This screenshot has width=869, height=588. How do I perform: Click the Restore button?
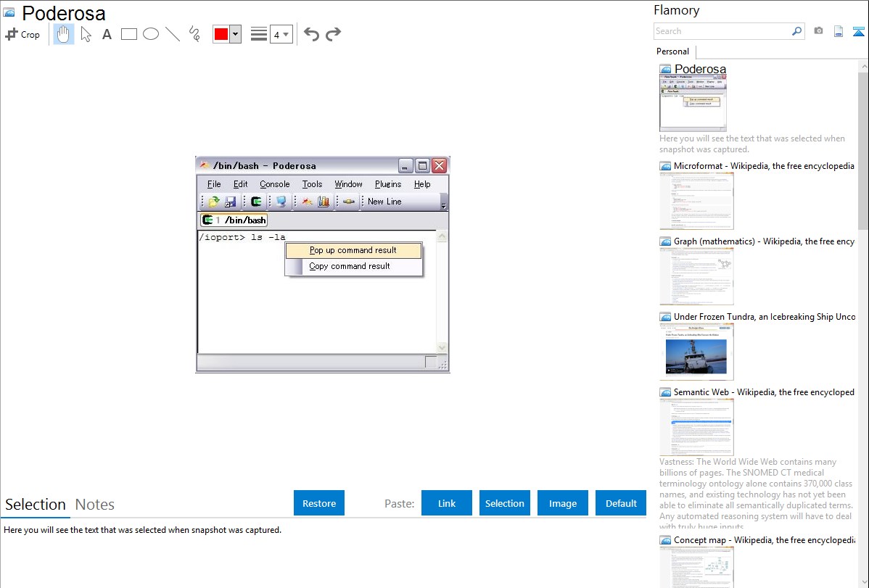point(319,503)
